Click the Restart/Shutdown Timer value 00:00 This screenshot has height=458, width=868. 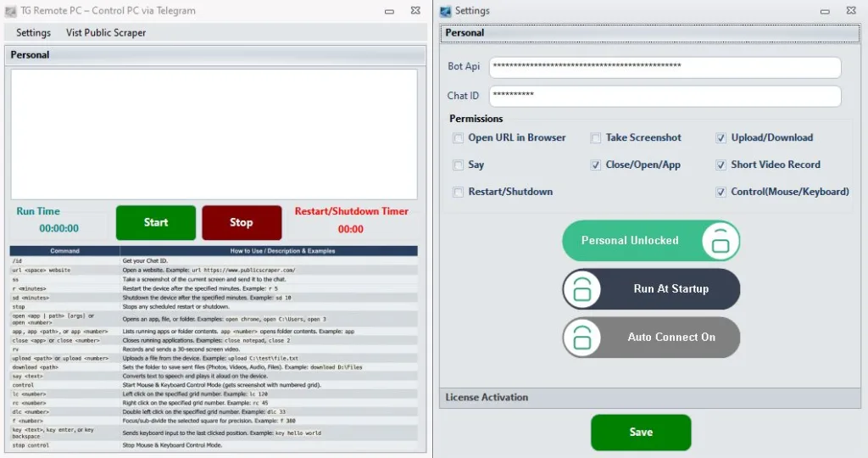click(x=351, y=229)
